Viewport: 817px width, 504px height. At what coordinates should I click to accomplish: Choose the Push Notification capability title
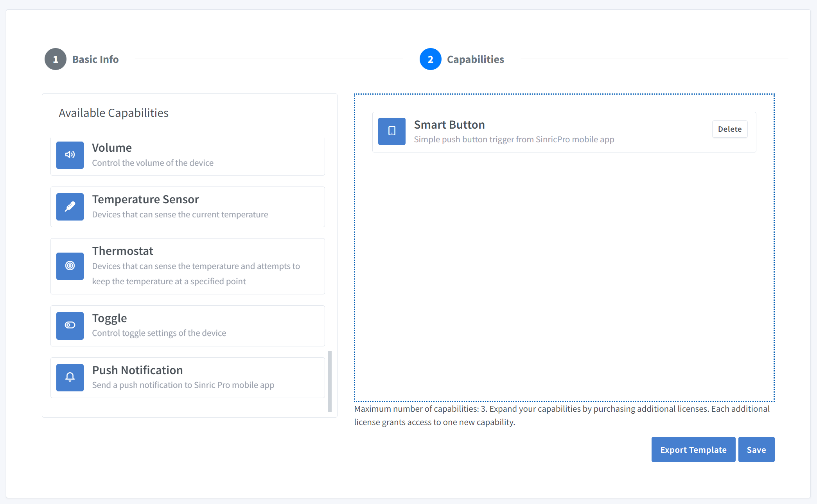tap(137, 370)
